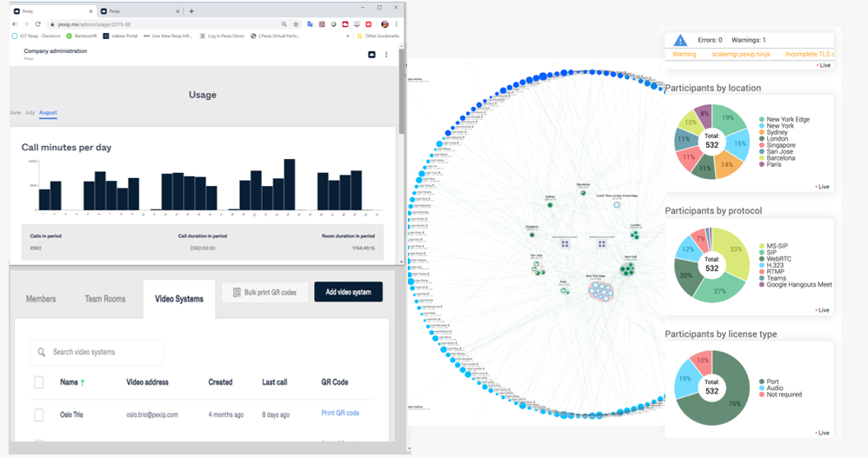Open the three-dot menu beside Company administration
This screenshot has height=458, width=868.
pos(386,54)
